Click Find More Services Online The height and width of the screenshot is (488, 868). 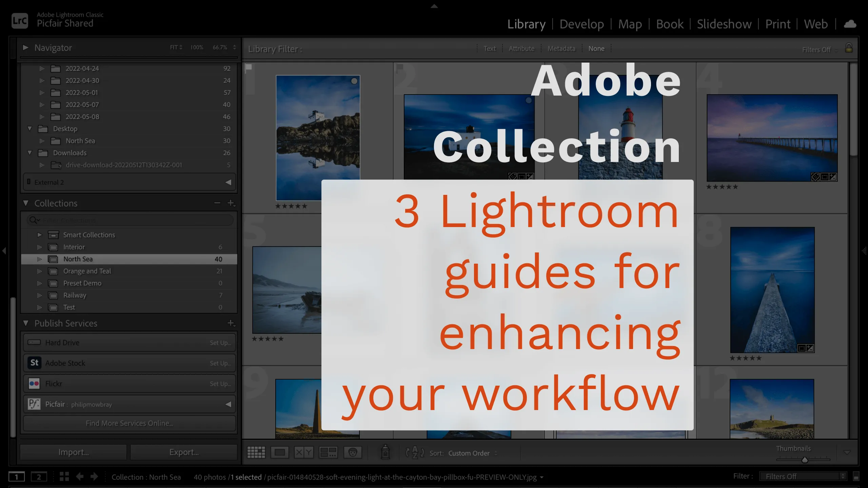(129, 423)
